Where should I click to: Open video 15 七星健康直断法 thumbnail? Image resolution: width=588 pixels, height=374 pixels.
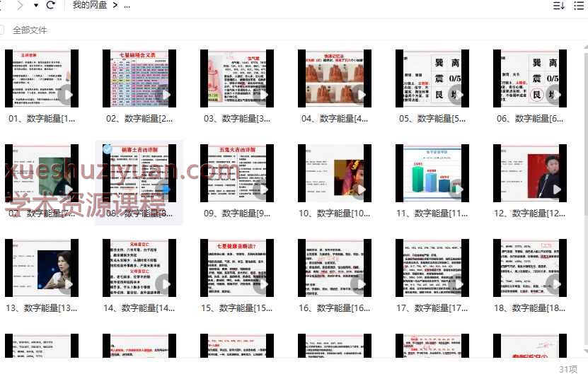click(x=237, y=267)
